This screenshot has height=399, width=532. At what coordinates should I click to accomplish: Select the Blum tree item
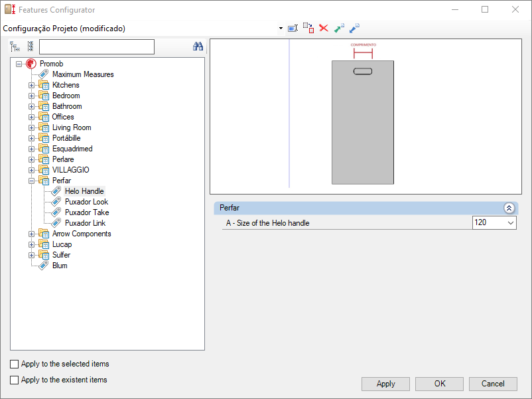coord(60,266)
